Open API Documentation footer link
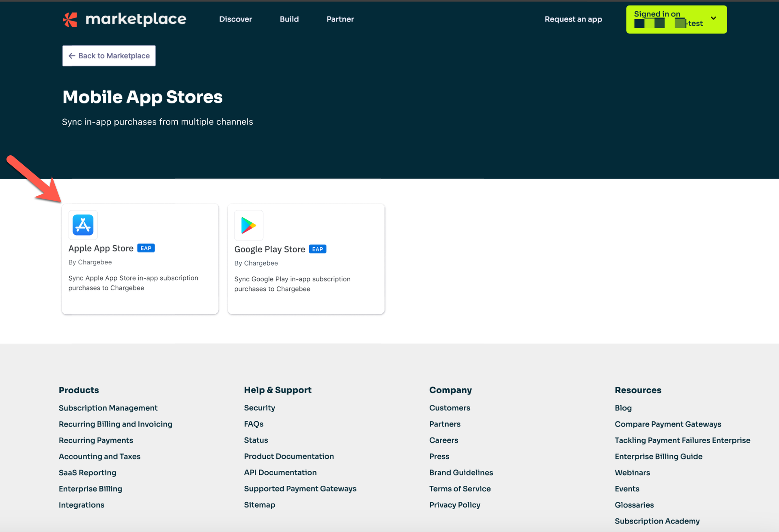Image resolution: width=779 pixels, height=532 pixels. coord(280,472)
